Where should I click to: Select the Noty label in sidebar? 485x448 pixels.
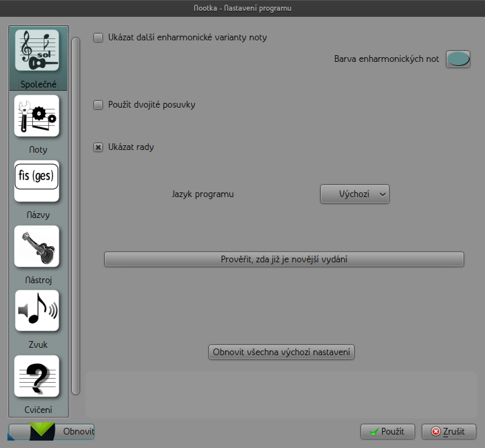pos(38,149)
